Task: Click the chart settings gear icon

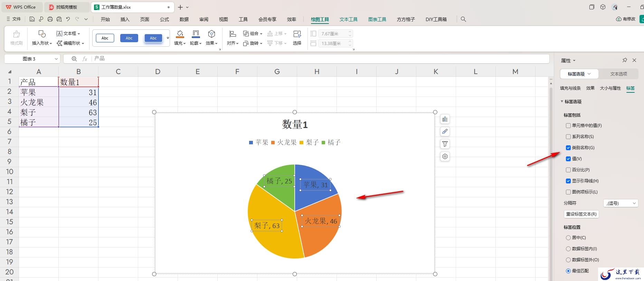Action: coord(445,156)
